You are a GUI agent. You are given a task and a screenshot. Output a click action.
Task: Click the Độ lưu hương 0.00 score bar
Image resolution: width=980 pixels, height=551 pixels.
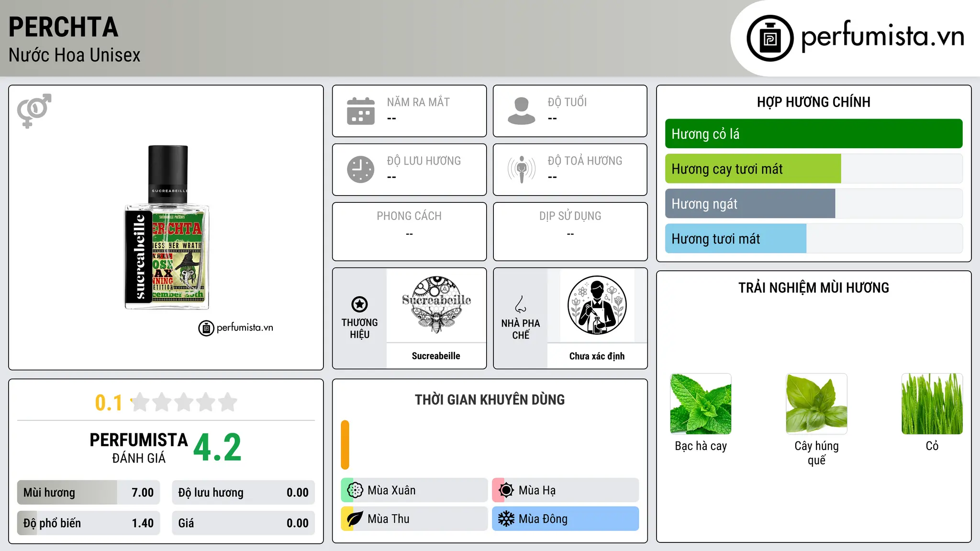pyautogui.click(x=243, y=493)
